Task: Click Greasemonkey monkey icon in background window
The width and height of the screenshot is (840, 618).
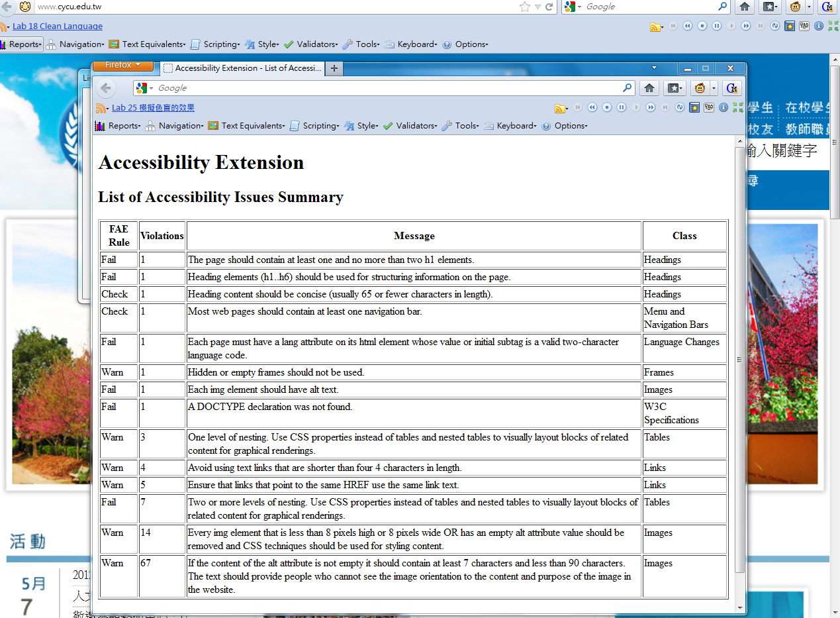Action: click(x=794, y=7)
